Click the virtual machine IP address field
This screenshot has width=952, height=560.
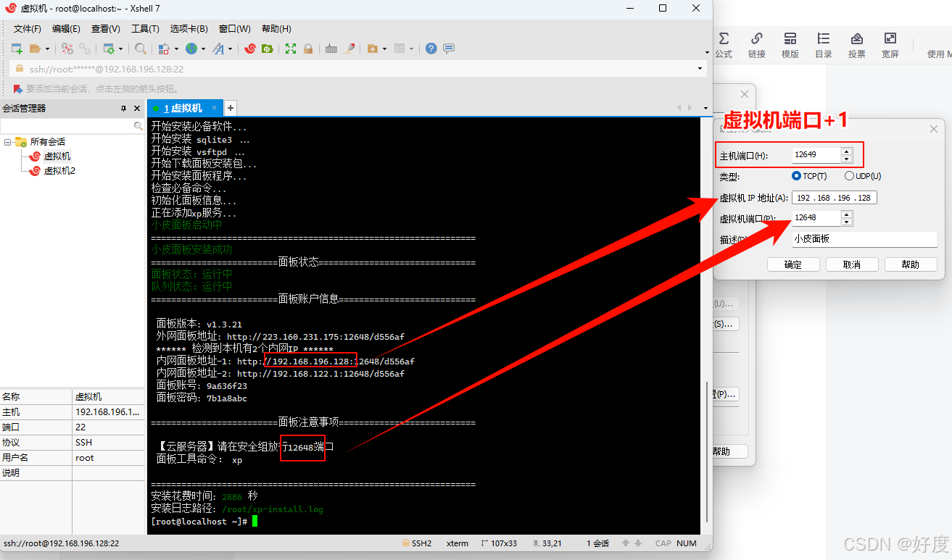coord(834,198)
